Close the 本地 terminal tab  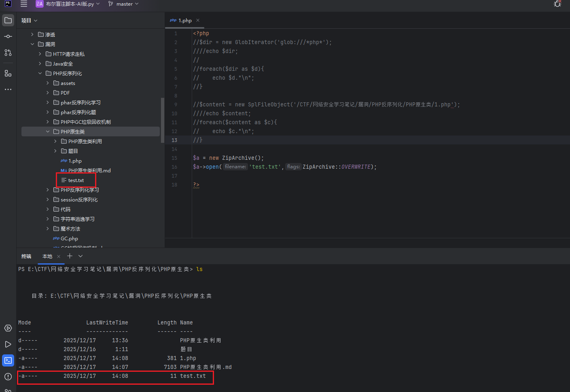pos(59,256)
